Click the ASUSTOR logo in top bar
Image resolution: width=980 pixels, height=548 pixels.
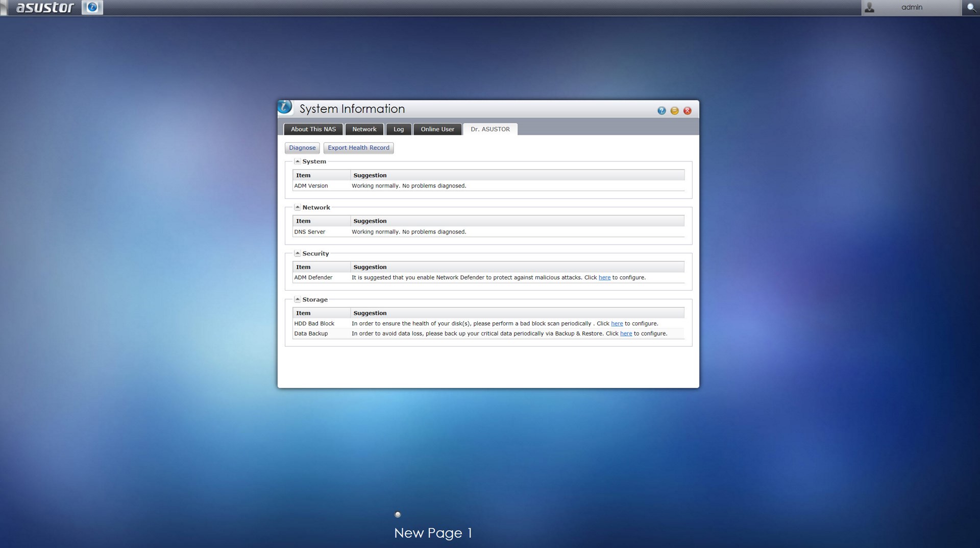coord(45,8)
